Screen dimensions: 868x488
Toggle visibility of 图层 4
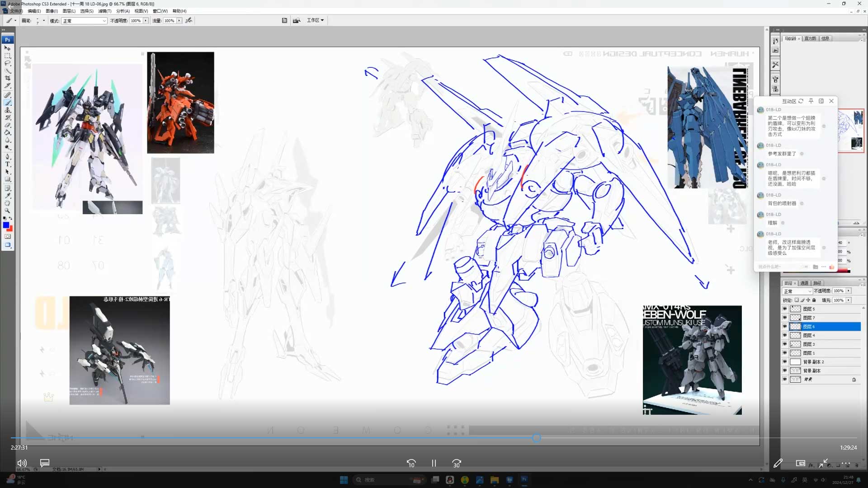[x=785, y=335]
